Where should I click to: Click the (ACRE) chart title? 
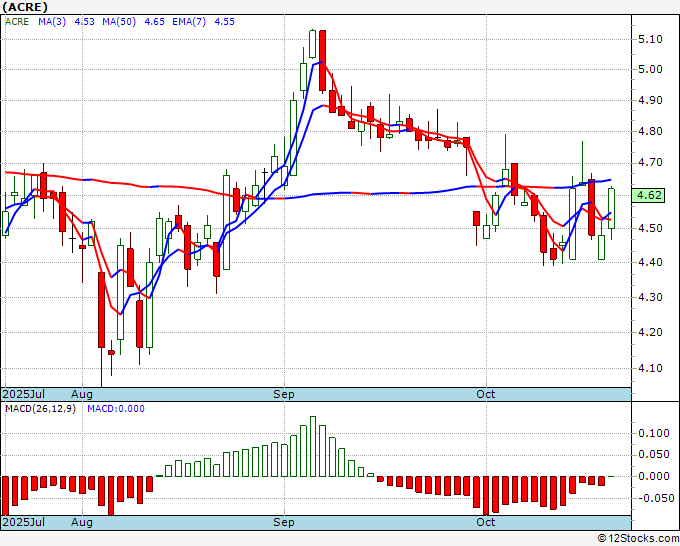25,7
